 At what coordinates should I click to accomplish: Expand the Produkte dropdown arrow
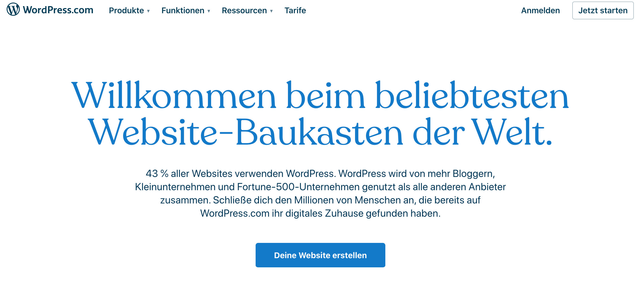(x=148, y=11)
